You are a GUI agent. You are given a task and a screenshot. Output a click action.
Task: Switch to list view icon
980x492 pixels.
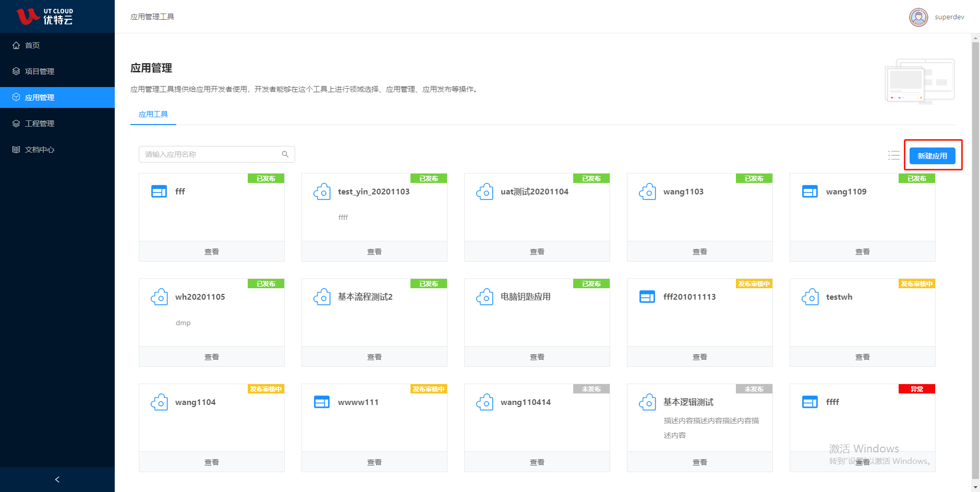pos(894,155)
